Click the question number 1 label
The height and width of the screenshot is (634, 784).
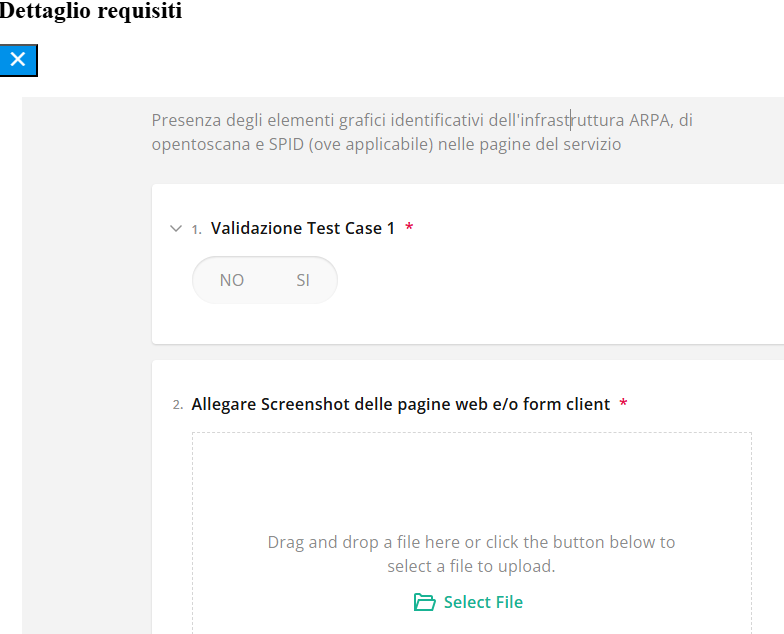[x=196, y=229]
